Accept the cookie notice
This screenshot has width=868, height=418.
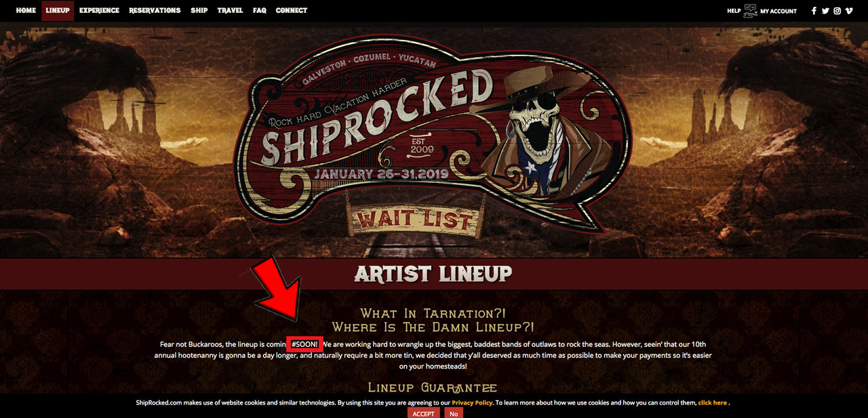coord(424,413)
